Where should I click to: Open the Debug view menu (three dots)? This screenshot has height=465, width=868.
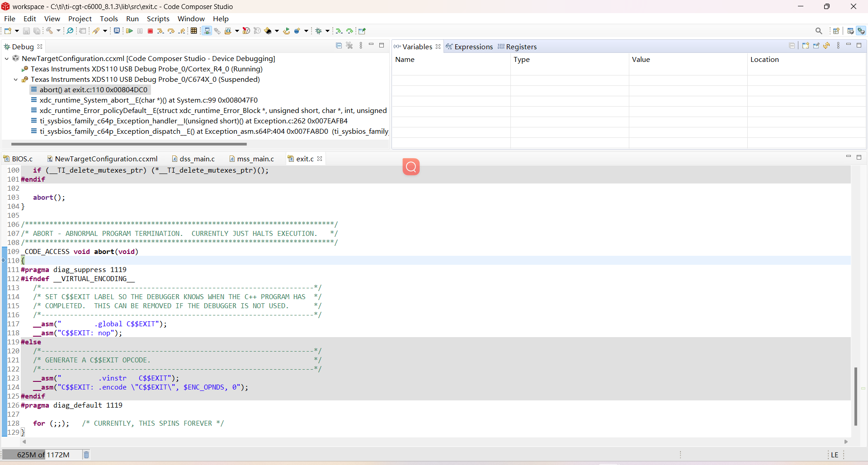pyautogui.click(x=361, y=46)
